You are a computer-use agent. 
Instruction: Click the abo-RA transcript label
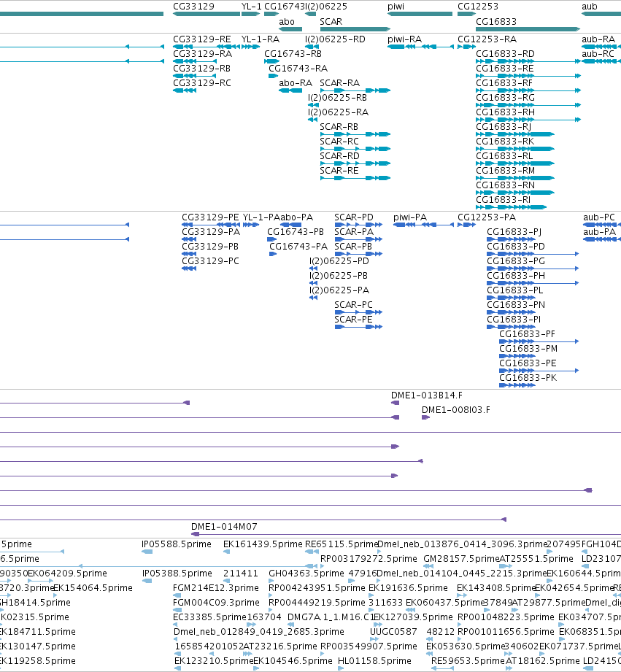[x=296, y=83]
